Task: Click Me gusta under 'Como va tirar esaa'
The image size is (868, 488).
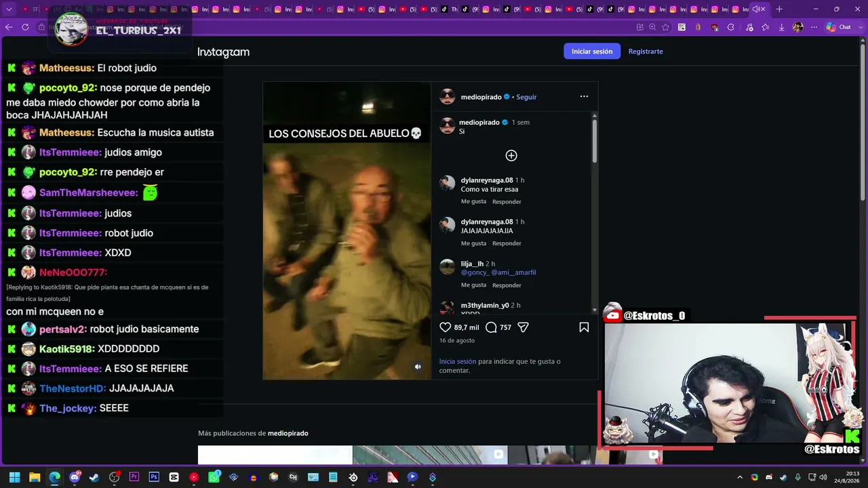Action: coord(473,202)
